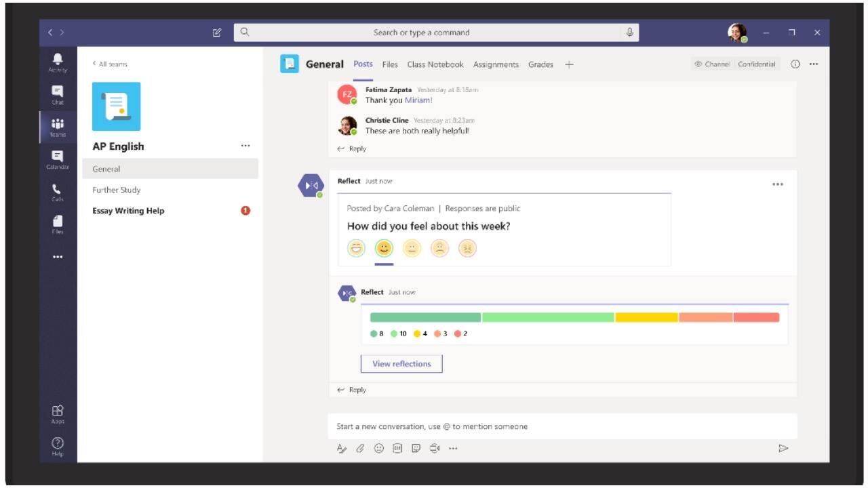Click the Channel Confidential label
868x488 pixels.
click(x=735, y=64)
